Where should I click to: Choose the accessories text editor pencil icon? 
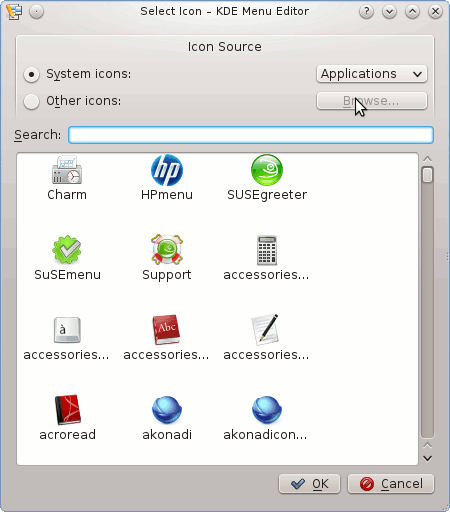(x=265, y=329)
